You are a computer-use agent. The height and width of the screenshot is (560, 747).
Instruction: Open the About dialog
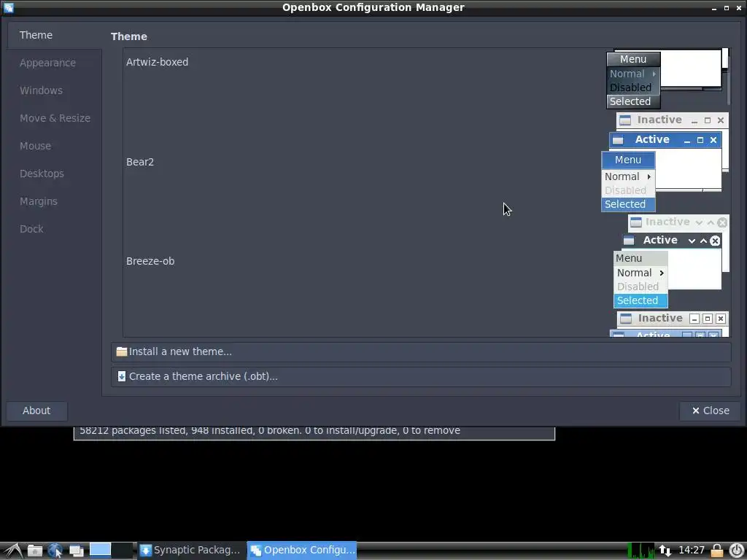tap(36, 411)
